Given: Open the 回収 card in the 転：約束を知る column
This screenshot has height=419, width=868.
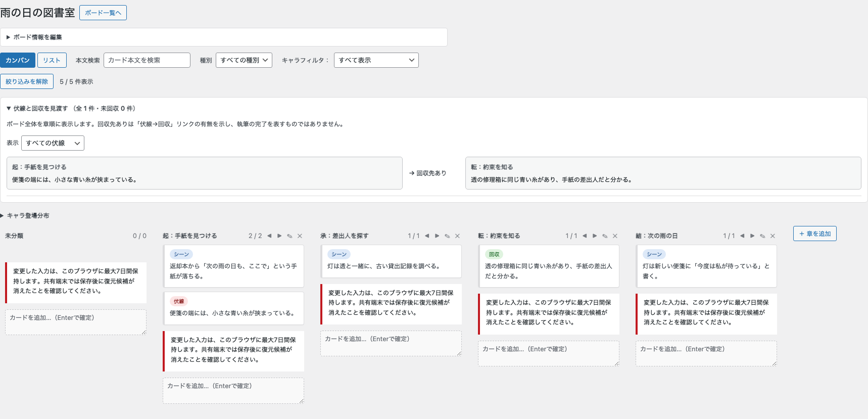Looking at the screenshot, I should [549, 266].
